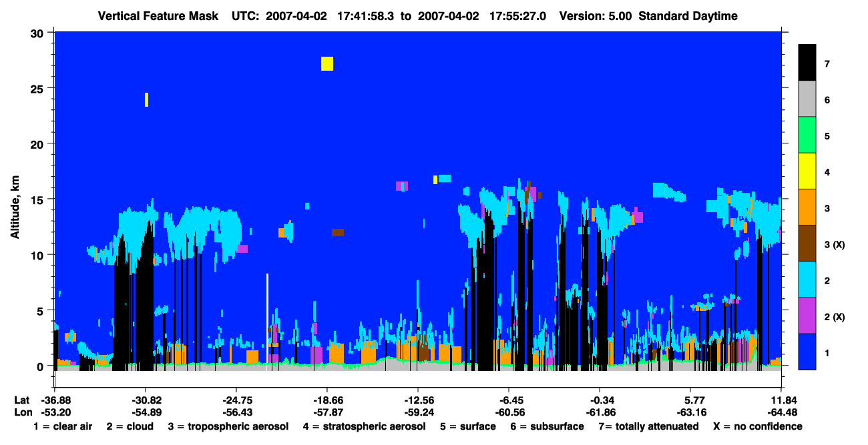
Task: Click the brown color swatch labeled 3 (X)
Action: click(x=807, y=243)
